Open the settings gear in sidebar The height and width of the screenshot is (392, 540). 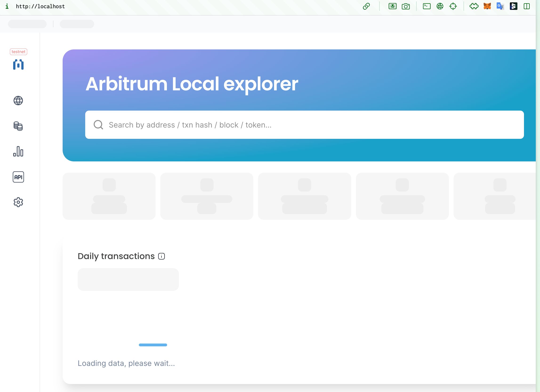coord(18,202)
